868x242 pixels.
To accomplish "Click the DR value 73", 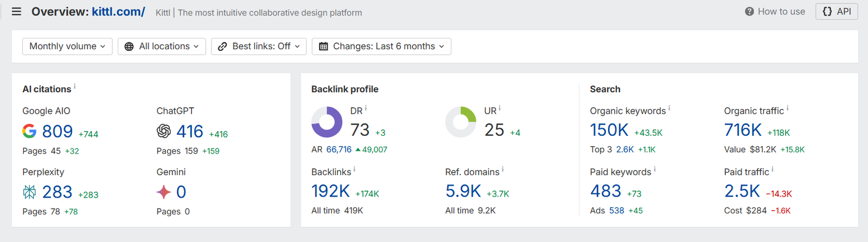I will pyautogui.click(x=360, y=130).
